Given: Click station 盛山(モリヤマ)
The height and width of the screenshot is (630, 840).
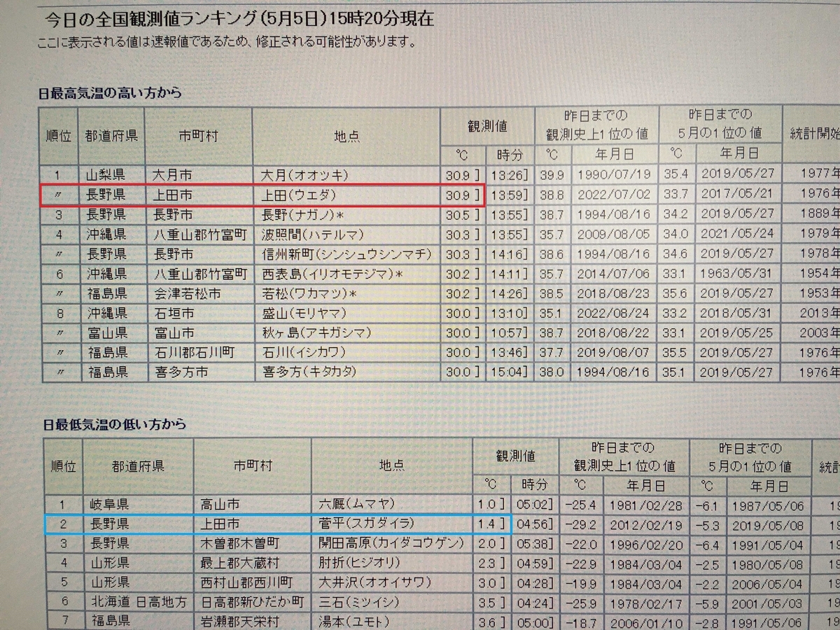Looking at the screenshot, I should tap(304, 313).
